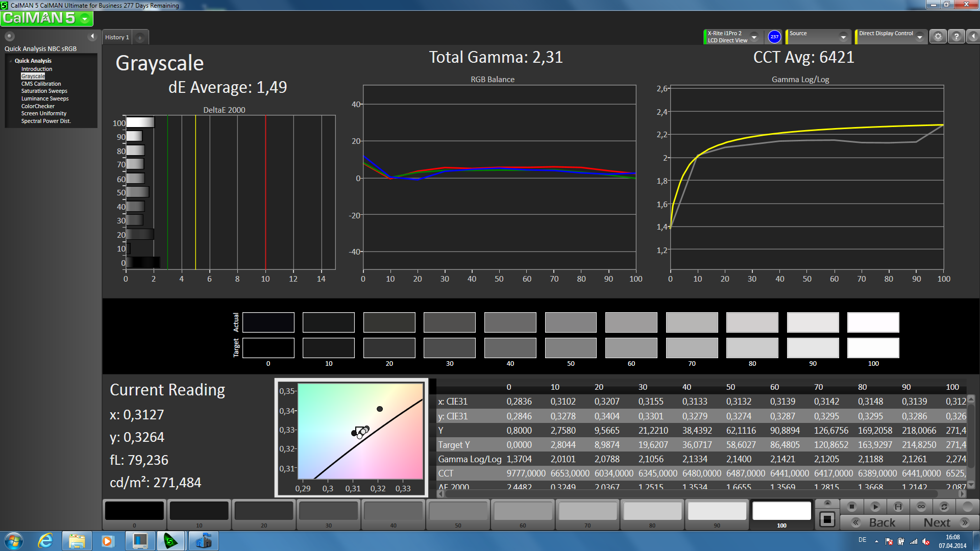Open the Direct Display Control dropdown
980x551 pixels.
919,37
